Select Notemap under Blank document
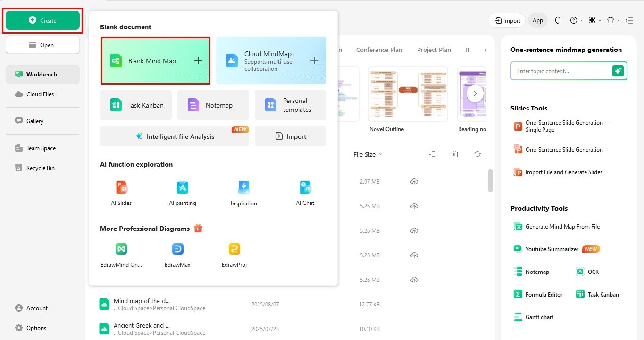The width and height of the screenshot is (644, 340). [213, 105]
